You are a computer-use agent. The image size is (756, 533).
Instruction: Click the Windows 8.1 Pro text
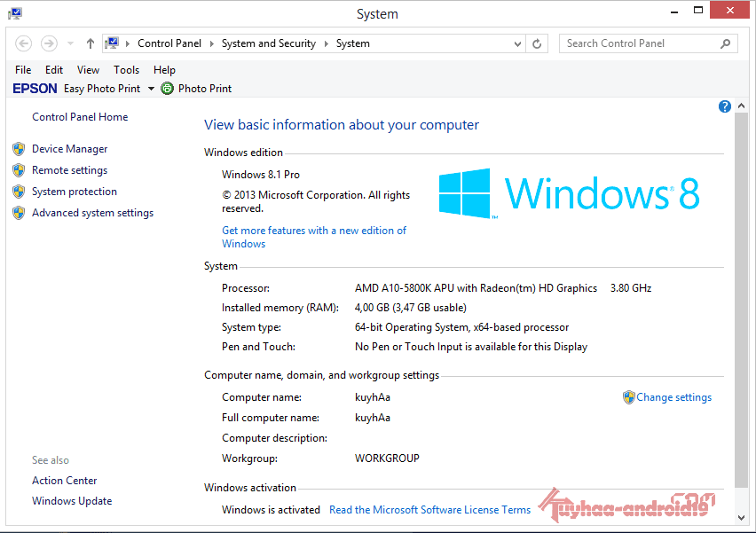[x=261, y=175]
